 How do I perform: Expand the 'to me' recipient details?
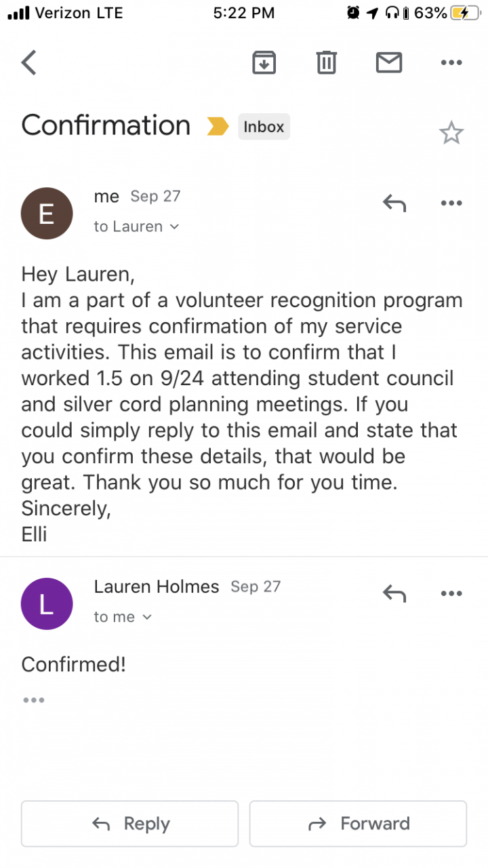123,617
